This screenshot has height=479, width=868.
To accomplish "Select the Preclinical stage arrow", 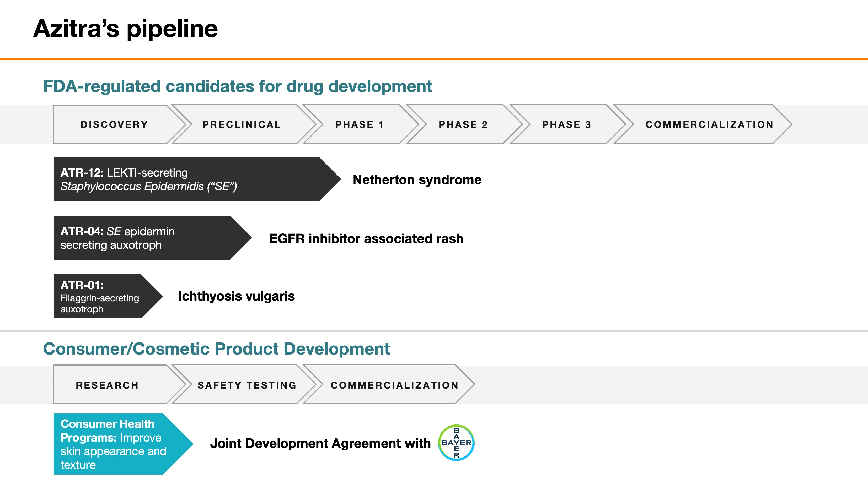I will (241, 124).
